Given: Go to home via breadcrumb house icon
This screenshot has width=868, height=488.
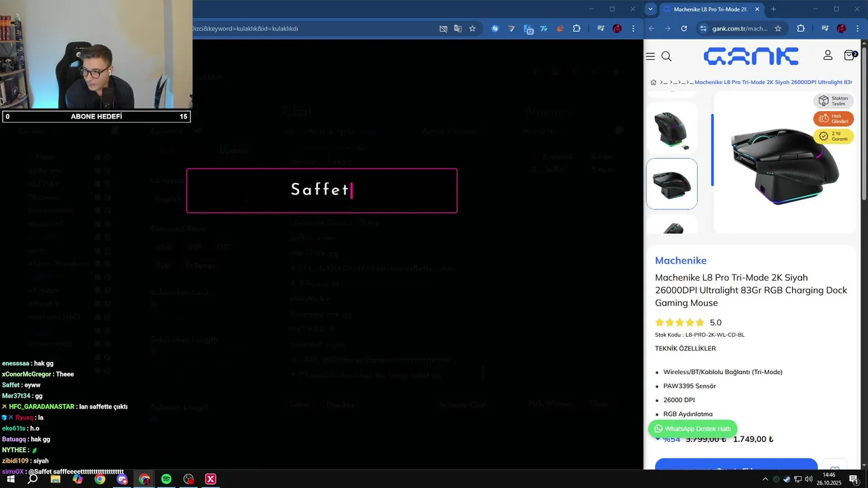Looking at the screenshot, I should 653,82.
